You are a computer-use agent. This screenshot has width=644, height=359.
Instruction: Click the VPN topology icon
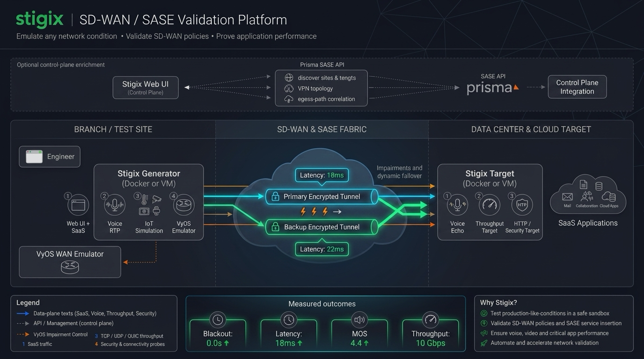pyautogui.click(x=289, y=88)
